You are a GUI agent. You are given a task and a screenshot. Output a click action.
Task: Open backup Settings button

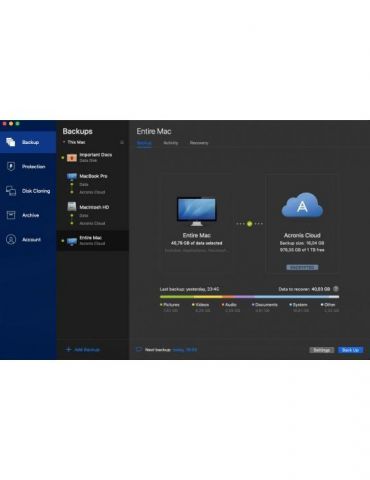tap(322, 350)
